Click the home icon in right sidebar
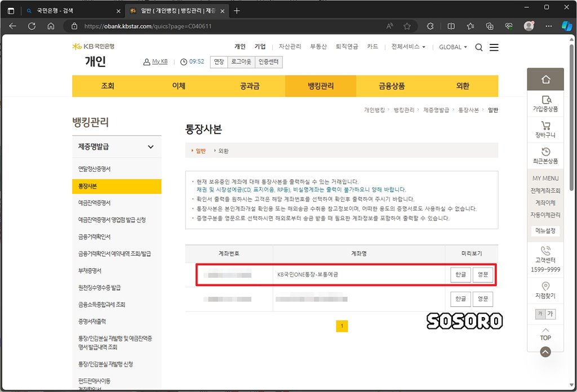 pos(545,79)
